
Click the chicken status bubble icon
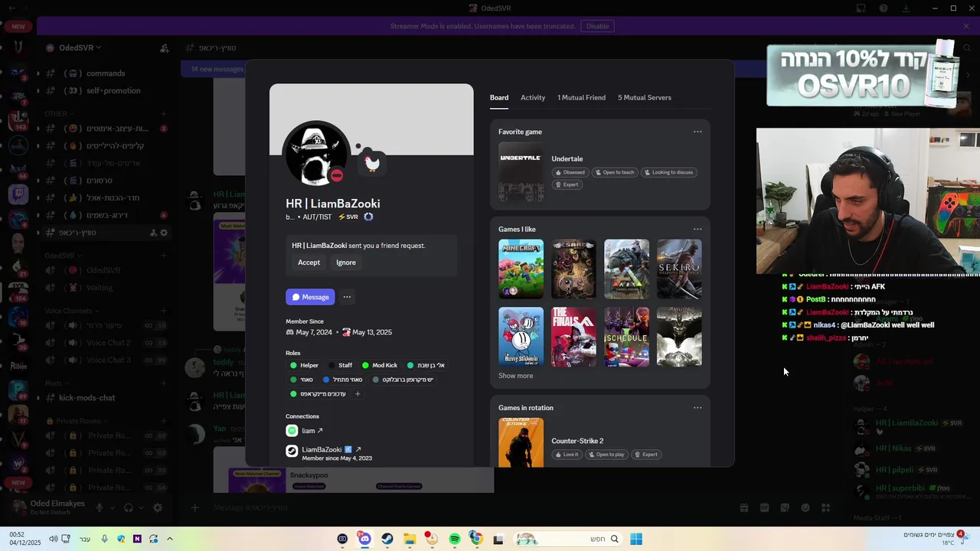pos(371,162)
